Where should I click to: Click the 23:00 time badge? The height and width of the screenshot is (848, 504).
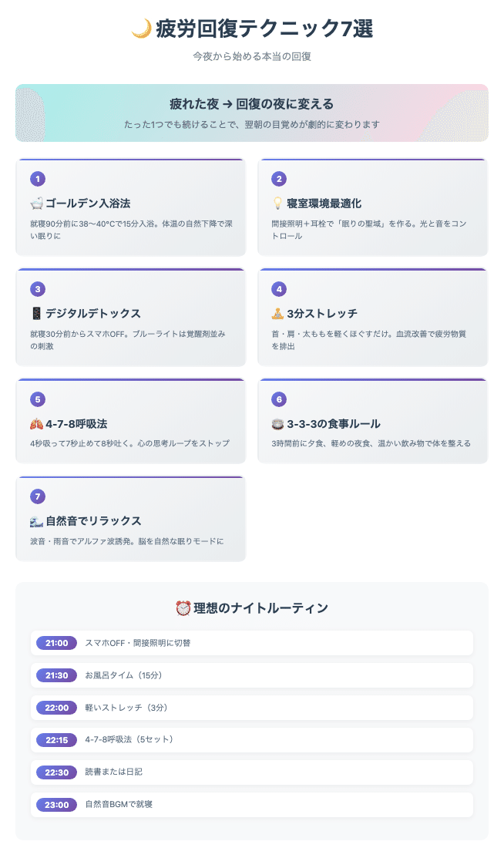(57, 805)
